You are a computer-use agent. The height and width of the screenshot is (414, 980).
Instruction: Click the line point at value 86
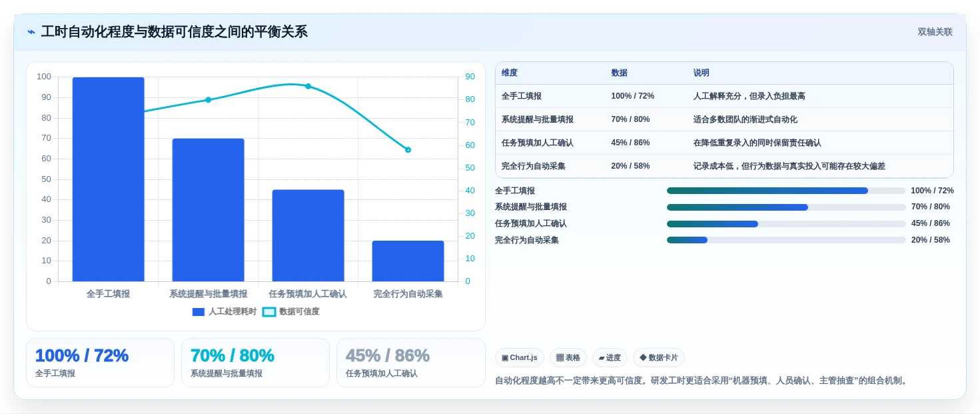click(x=308, y=86)
